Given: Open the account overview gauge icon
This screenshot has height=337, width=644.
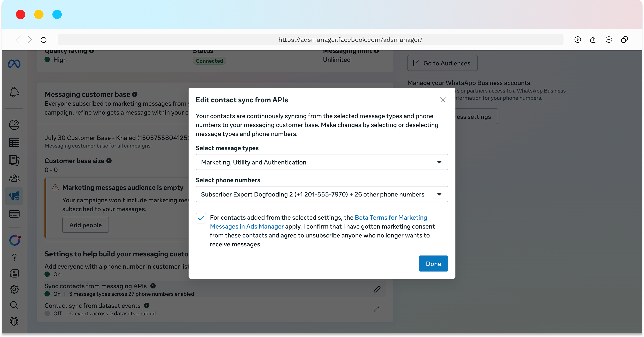Looking at the screenshot, I should 14,125.
